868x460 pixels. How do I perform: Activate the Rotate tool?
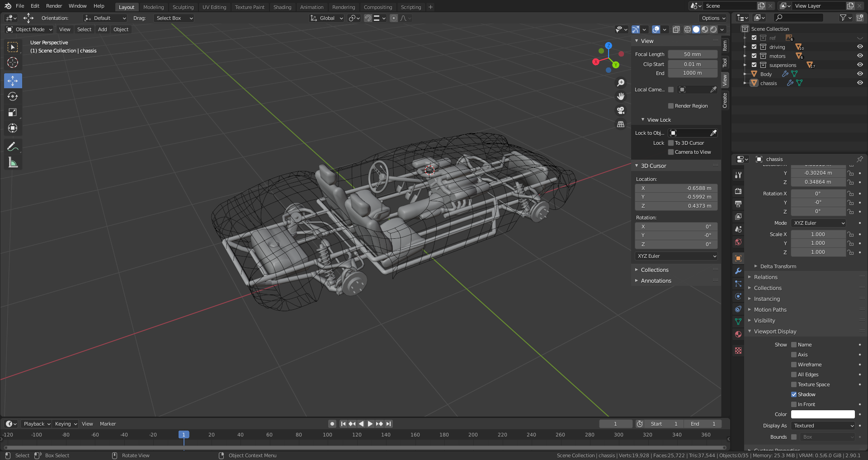(13, 96)
